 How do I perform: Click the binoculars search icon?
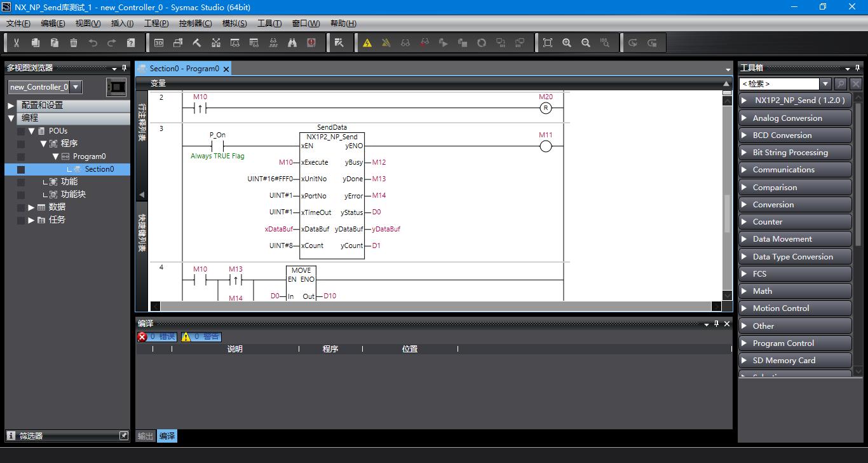292,43
